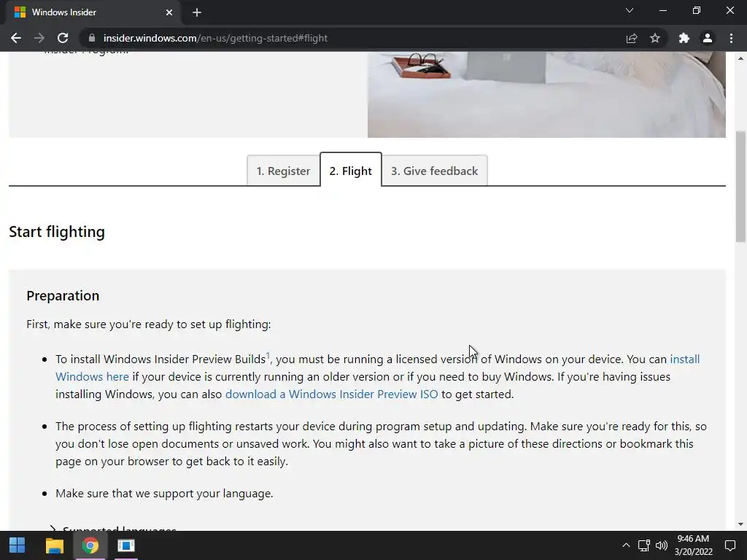Open volume control speaker icon
Image resolution: width=747 pixels, height=560 pixels.
click(x=662, y=545)
